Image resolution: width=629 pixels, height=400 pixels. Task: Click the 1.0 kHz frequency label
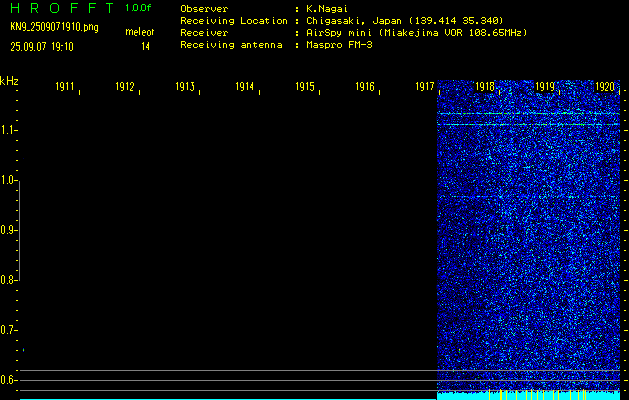(7, 180)
